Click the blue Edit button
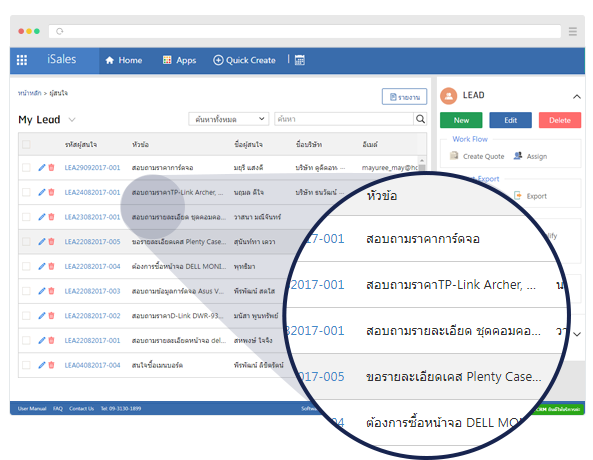The width and height of the screenshot is (593, 460). click(x=511, y=120)
